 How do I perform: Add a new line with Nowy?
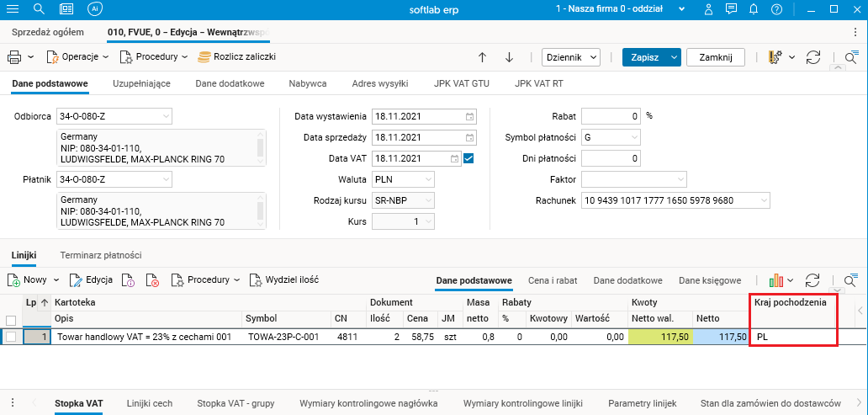(29, 279)
